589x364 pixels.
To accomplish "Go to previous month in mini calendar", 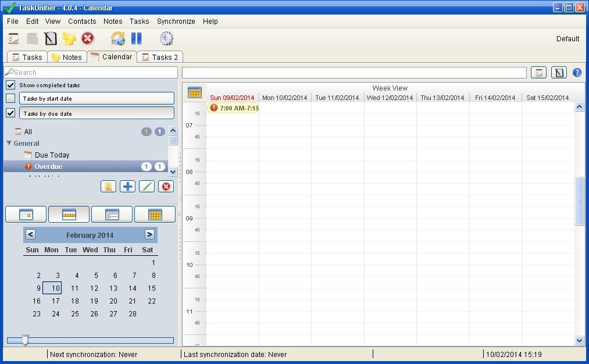I will tap(30, 235).
